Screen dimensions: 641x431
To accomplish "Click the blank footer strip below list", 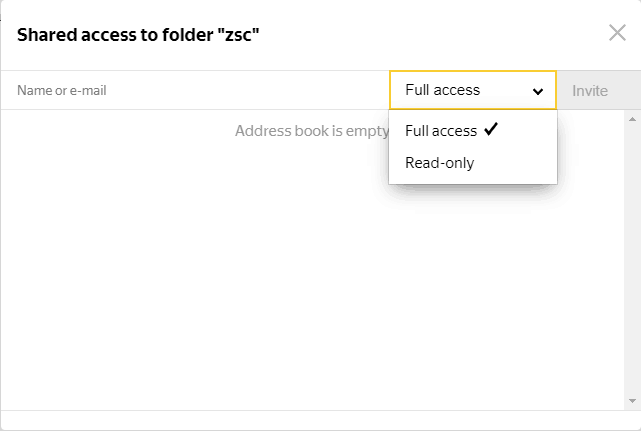I will point(320,420).
